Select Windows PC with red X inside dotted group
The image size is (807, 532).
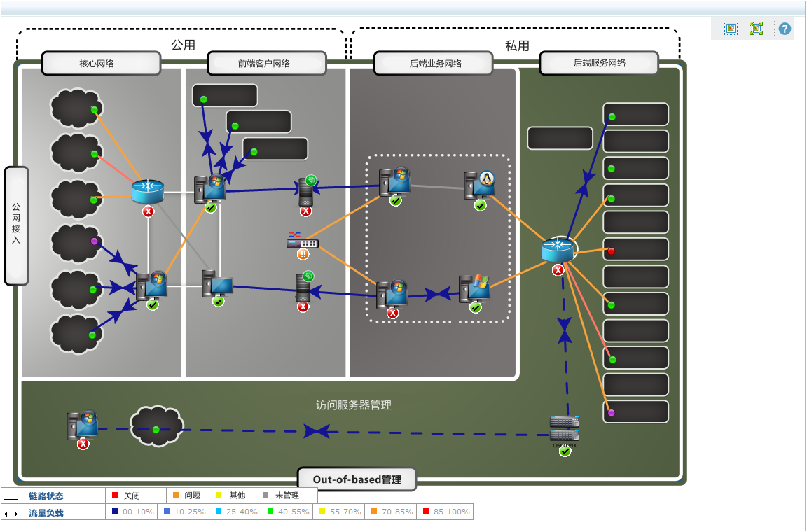coord(392,294)
